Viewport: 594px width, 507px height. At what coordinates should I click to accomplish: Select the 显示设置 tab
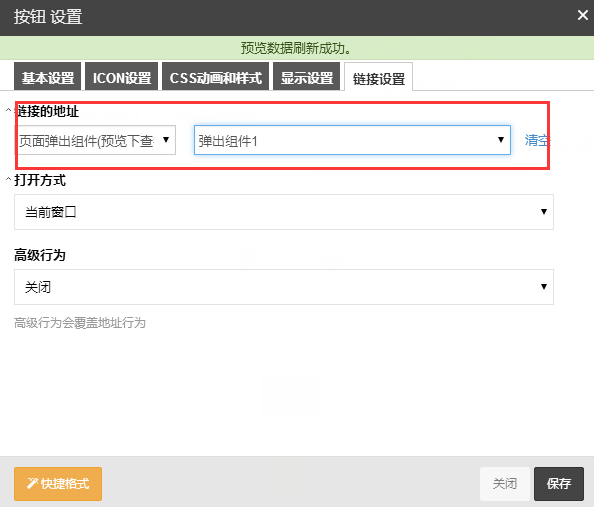[x=306, y=77]
